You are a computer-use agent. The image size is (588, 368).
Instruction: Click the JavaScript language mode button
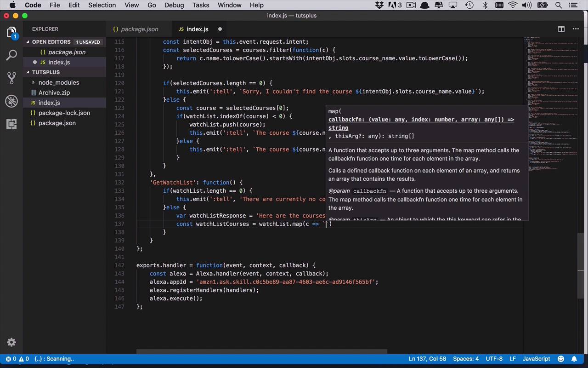pyautogui.click(x=536, y=359)
